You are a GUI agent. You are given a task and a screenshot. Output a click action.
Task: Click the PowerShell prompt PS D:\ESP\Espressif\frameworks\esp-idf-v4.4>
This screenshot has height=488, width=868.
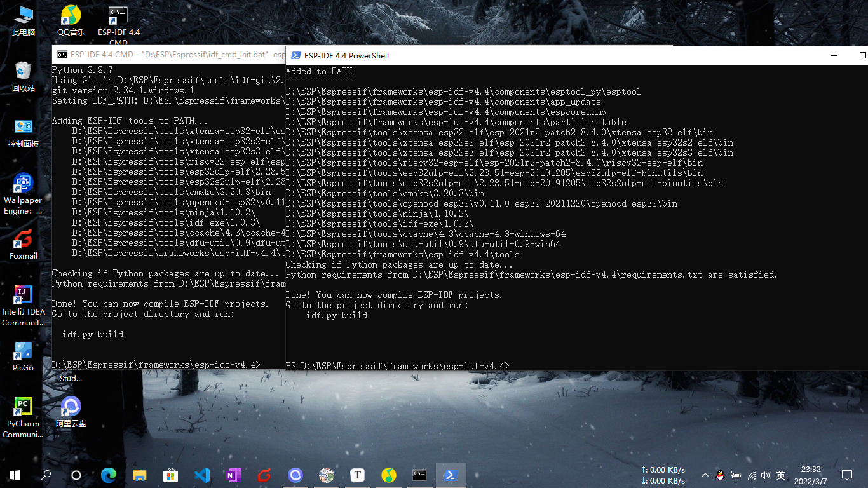(398, 366)
